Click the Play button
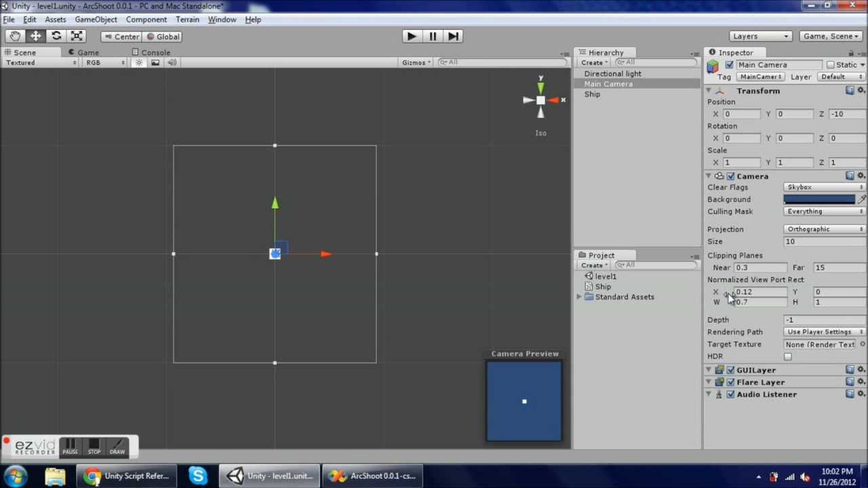The height and width of the screenshot is (488, 868). 411,37
